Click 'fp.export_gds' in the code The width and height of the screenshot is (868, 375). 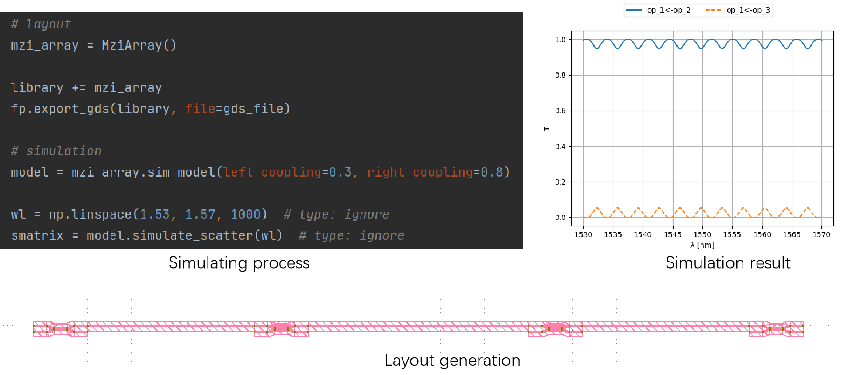point(60,109)
